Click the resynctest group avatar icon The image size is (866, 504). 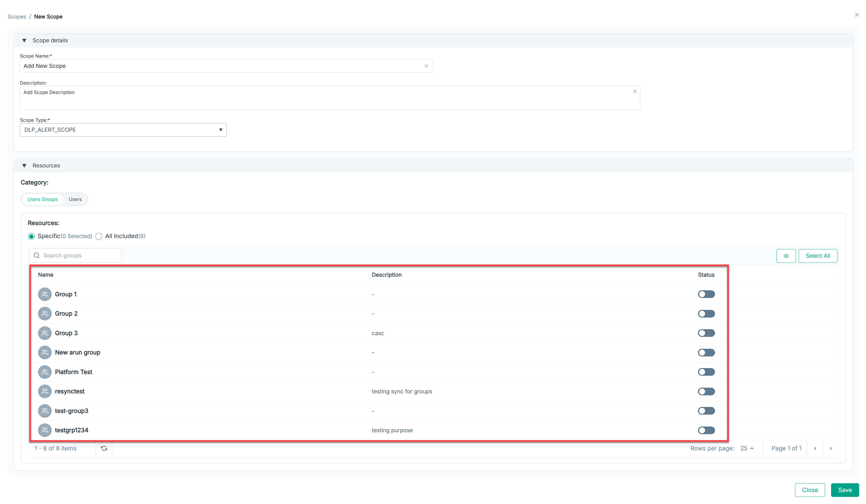point(45,391)
